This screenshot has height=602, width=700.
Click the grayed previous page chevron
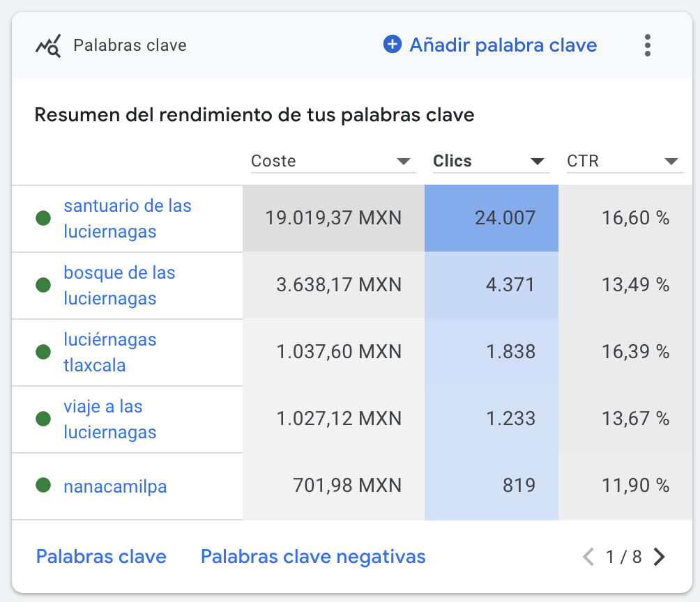coord(589,557)
